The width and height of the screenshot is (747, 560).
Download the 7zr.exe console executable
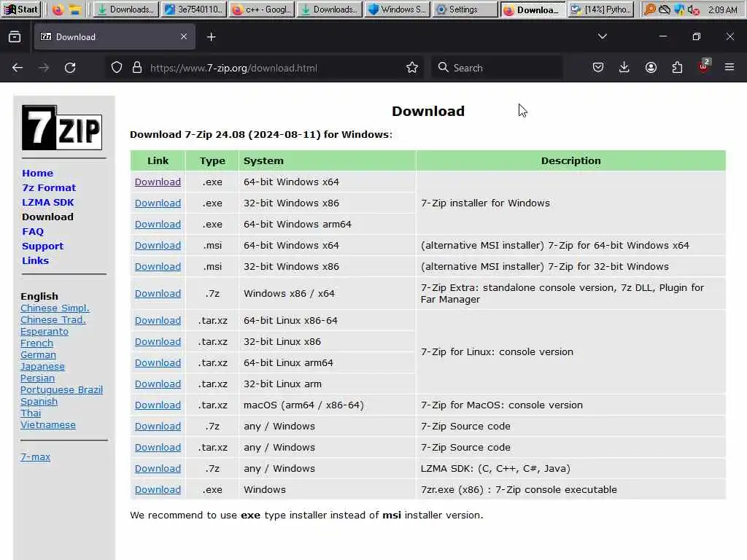pyautogui.click(x=158, y=489)
